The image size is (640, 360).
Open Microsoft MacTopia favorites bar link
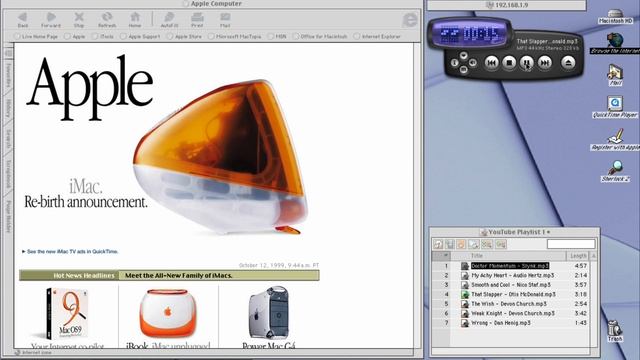235,36
